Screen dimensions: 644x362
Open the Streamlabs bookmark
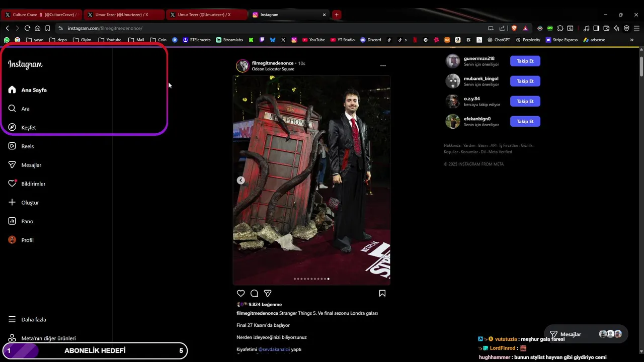point(229,40)
